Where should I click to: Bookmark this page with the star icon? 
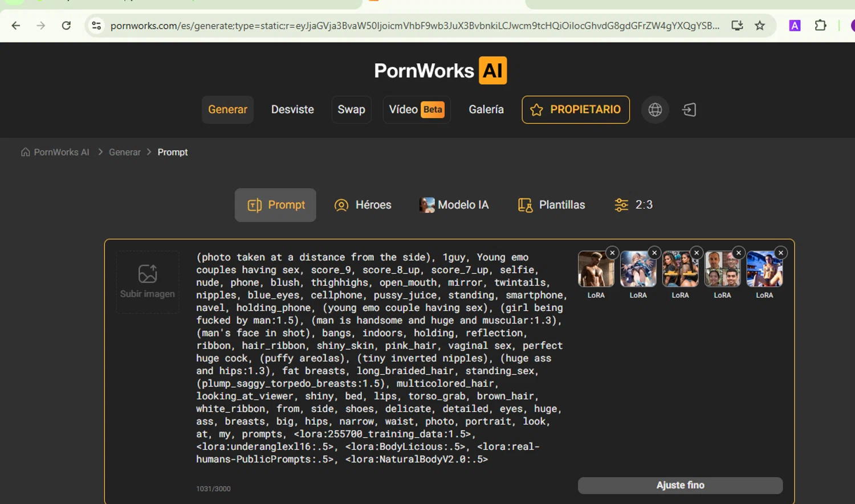(760, 26)
